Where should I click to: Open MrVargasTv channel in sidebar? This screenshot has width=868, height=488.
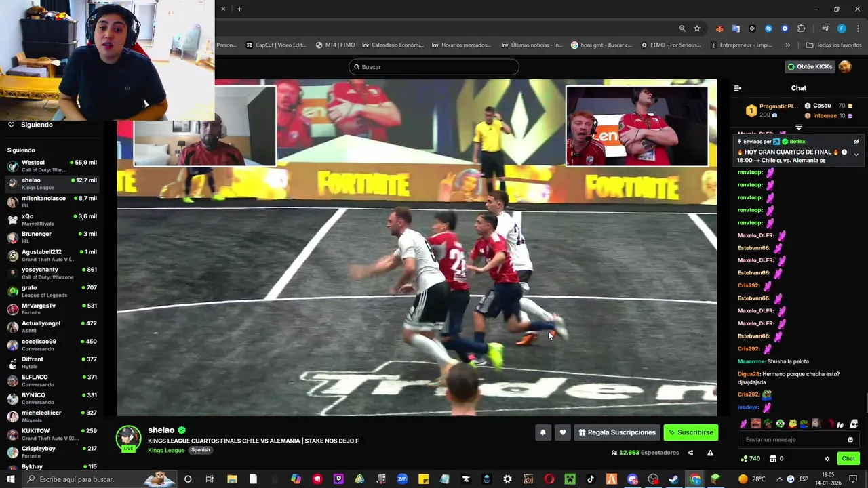[x=53, y=309]
